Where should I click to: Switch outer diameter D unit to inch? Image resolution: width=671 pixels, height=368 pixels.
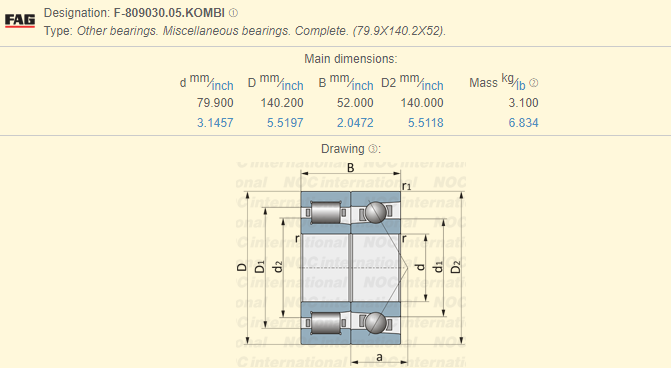[293, 86]
